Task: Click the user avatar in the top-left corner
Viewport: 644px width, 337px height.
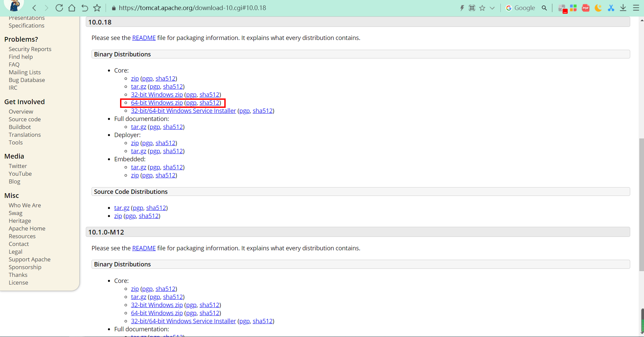Action: (x=14, y=5)
